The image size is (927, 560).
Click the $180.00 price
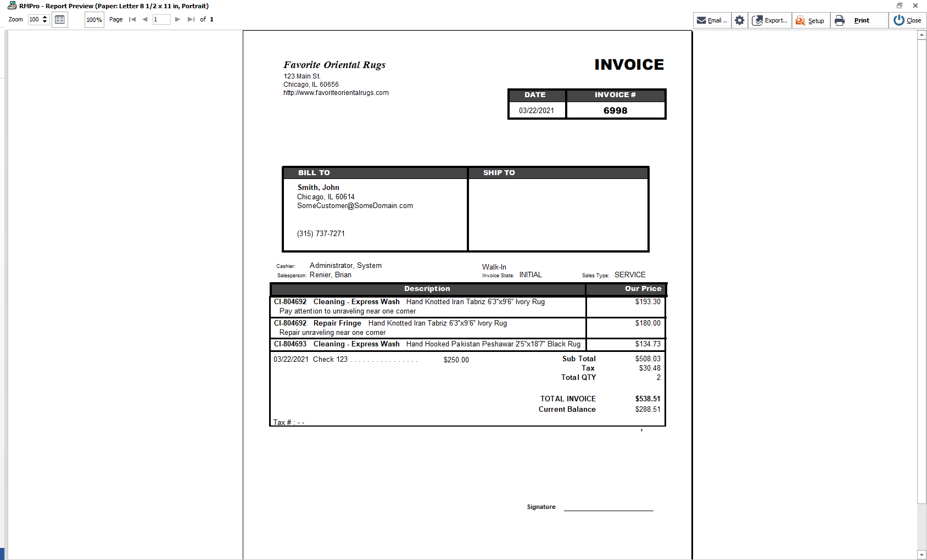tap(647, 323)
